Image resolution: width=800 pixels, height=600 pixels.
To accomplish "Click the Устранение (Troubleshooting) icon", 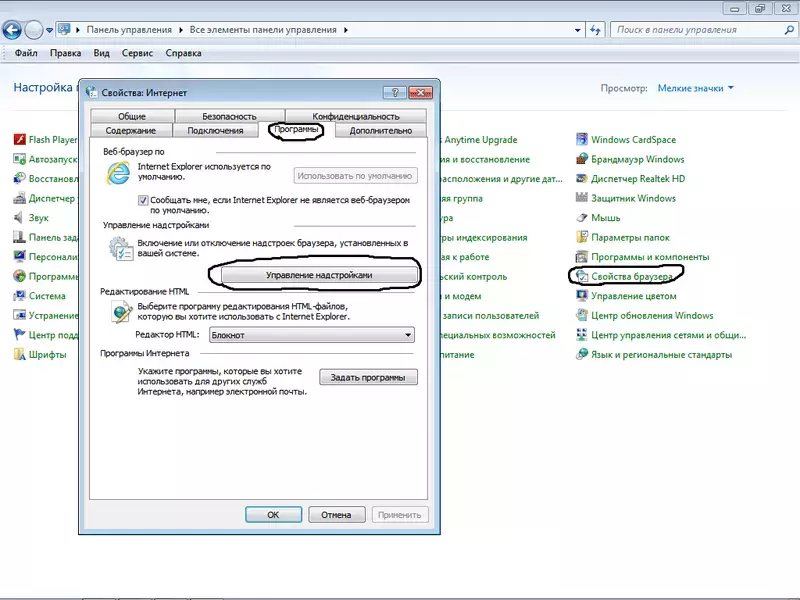I will point(19,315).
